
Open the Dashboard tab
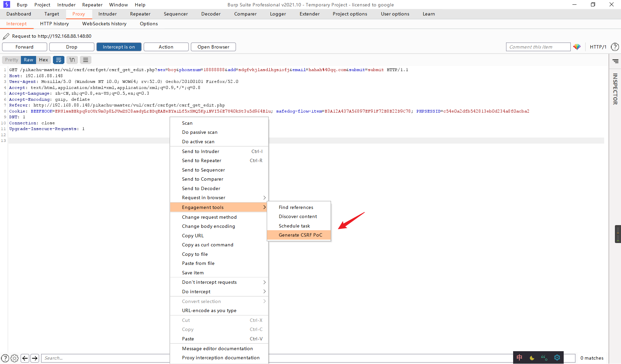pyautogui.click(x=19, y=14)
